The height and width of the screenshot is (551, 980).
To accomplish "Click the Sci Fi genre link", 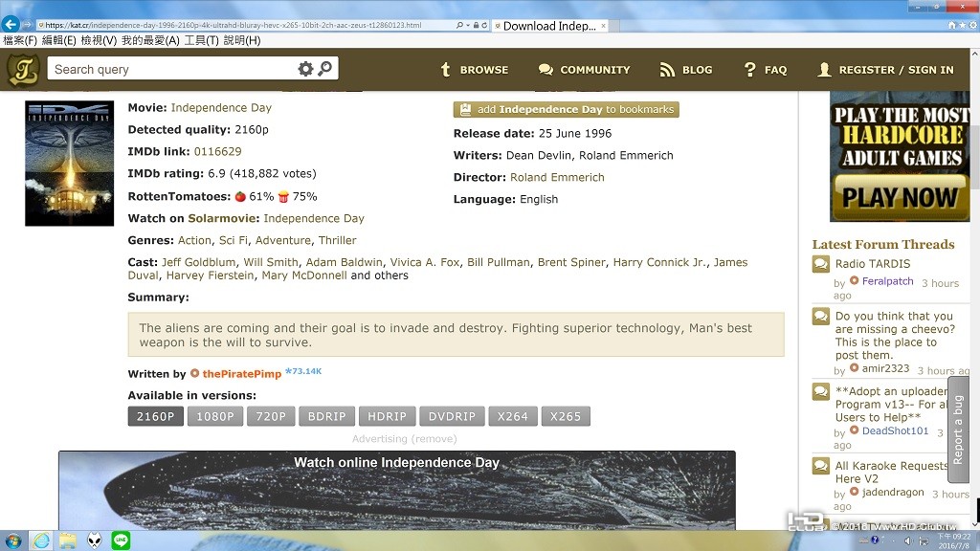I will [234, 240].
